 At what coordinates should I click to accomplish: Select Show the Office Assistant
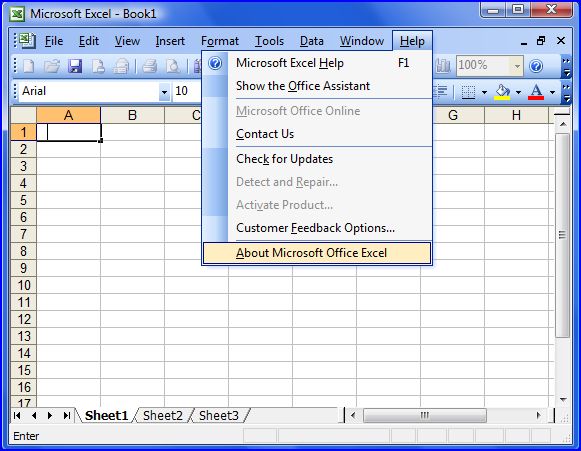(317, 86)
